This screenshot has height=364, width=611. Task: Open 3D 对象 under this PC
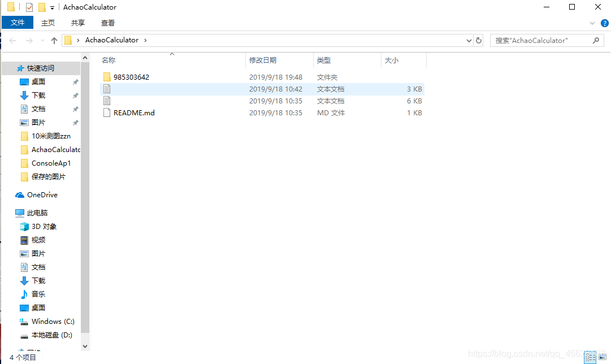[x=44, y=227]
